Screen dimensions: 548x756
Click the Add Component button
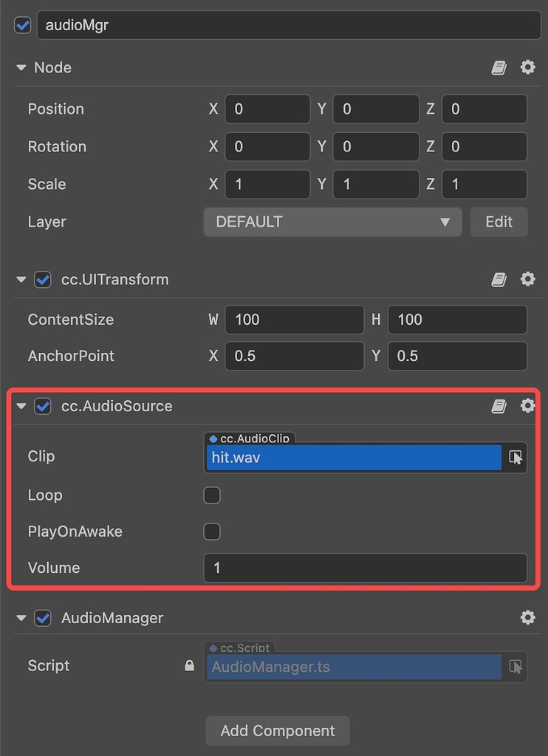point(278,731)
